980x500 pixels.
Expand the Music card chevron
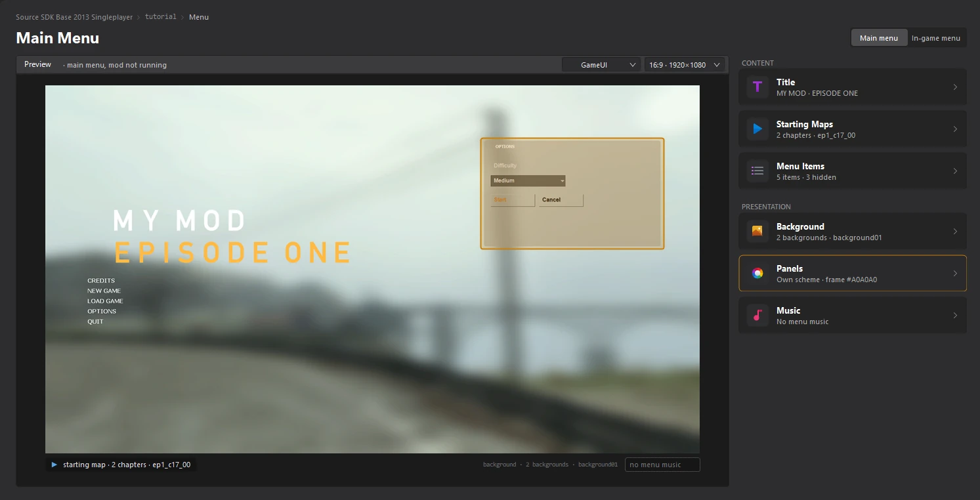click(955, 316)
